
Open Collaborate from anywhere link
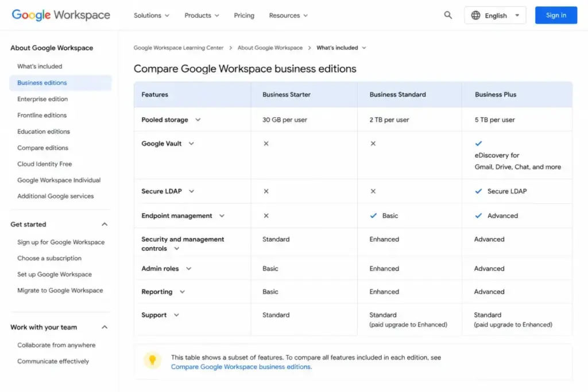pos(56,345)
